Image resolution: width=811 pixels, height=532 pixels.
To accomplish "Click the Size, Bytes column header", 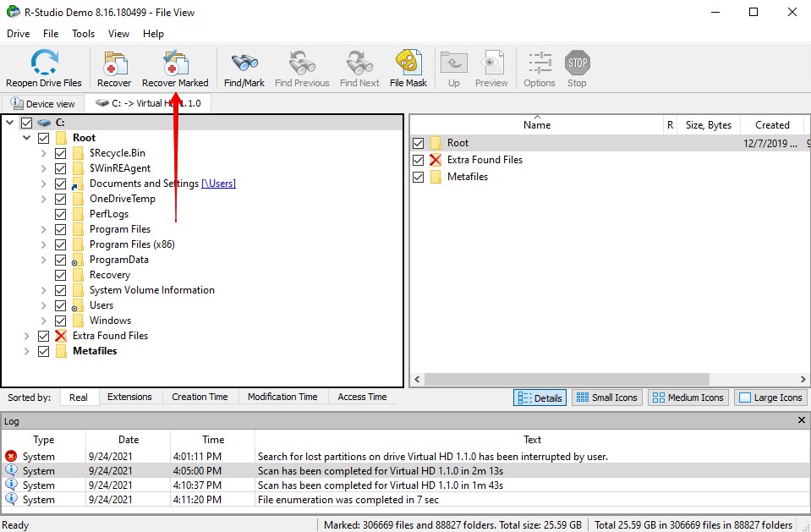I will pyautogui.click(x=708, y=124).
